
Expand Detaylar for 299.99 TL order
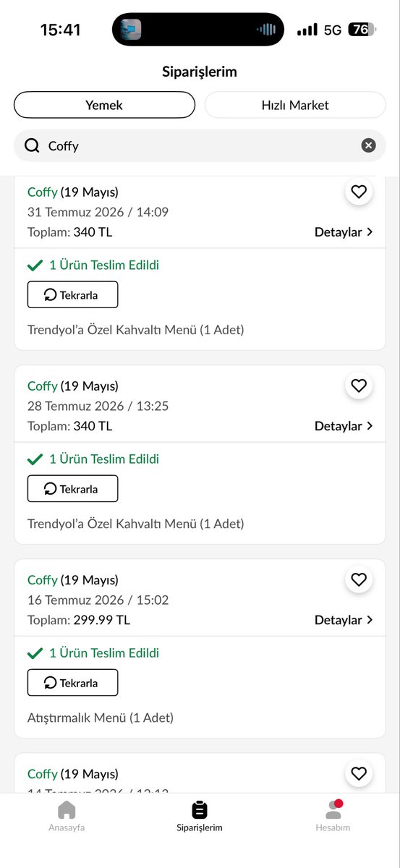point(344,620)
